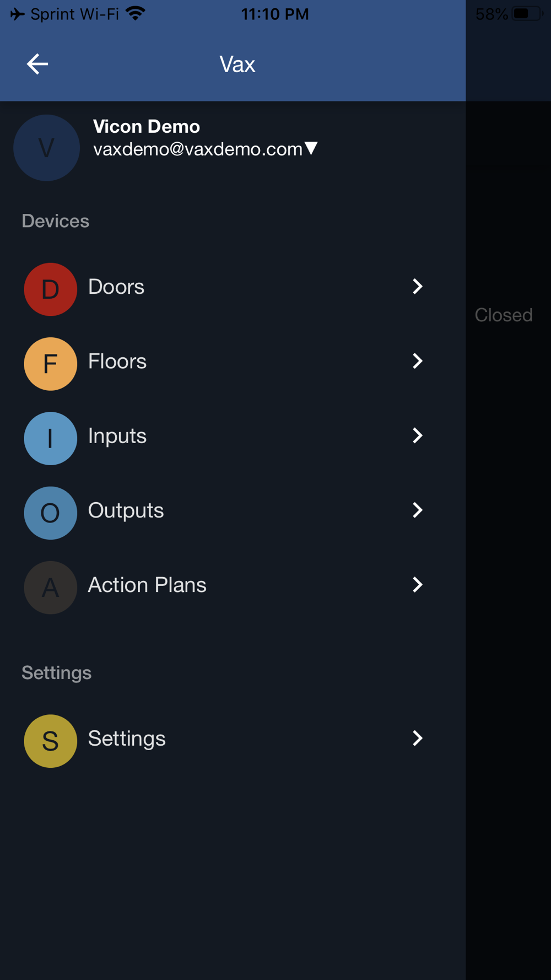Tap the back arrow icon

point(37,64)
